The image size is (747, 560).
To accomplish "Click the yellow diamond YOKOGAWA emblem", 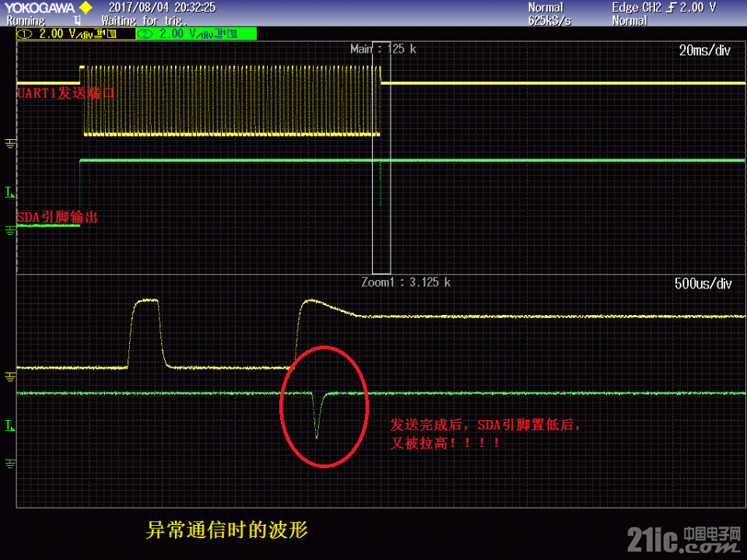I will tap(86, 8).
